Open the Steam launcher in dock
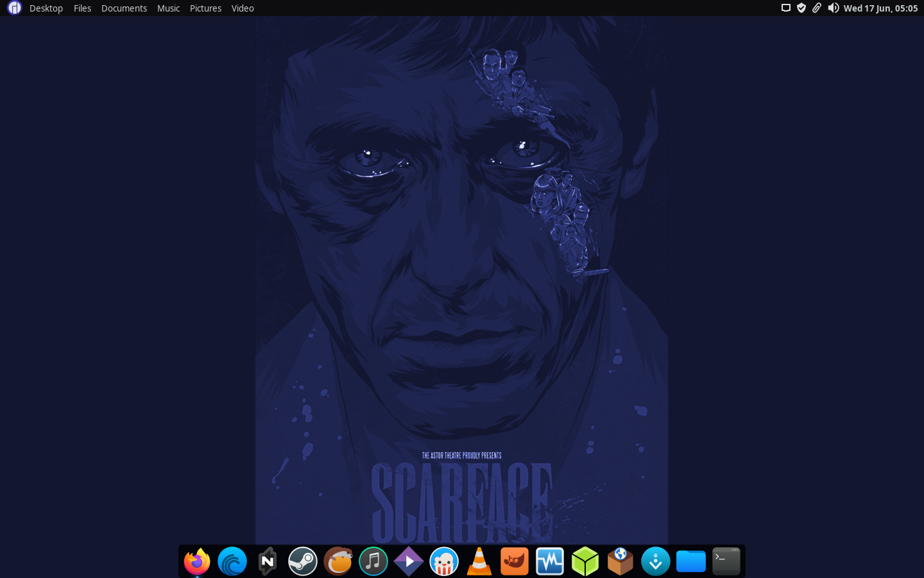Viewport: 924px width, 578px height. [303, 561]
